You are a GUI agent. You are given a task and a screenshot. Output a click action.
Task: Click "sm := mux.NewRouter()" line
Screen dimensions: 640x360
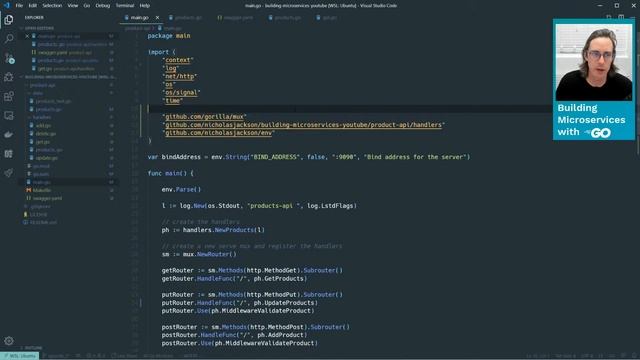199,254
